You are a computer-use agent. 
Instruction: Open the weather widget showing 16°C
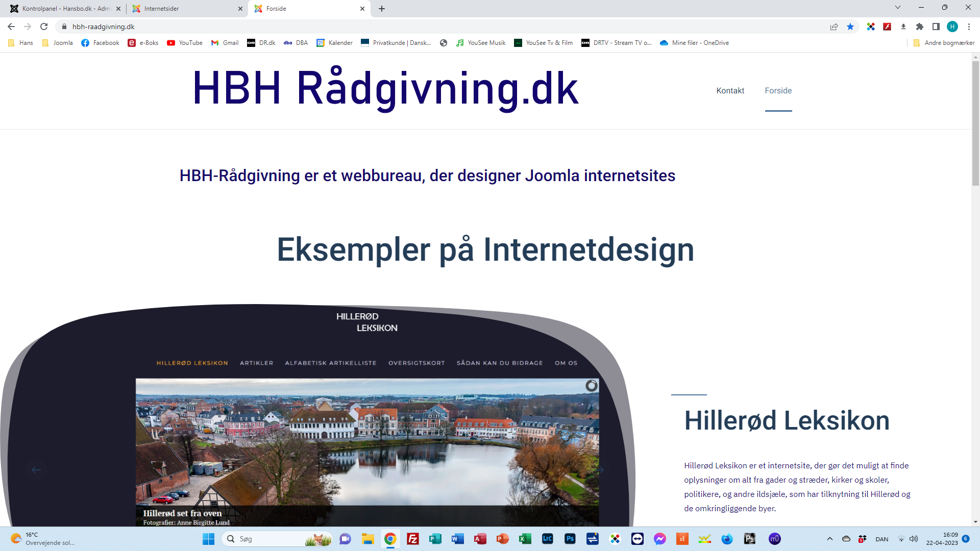[x=42, y=539]
